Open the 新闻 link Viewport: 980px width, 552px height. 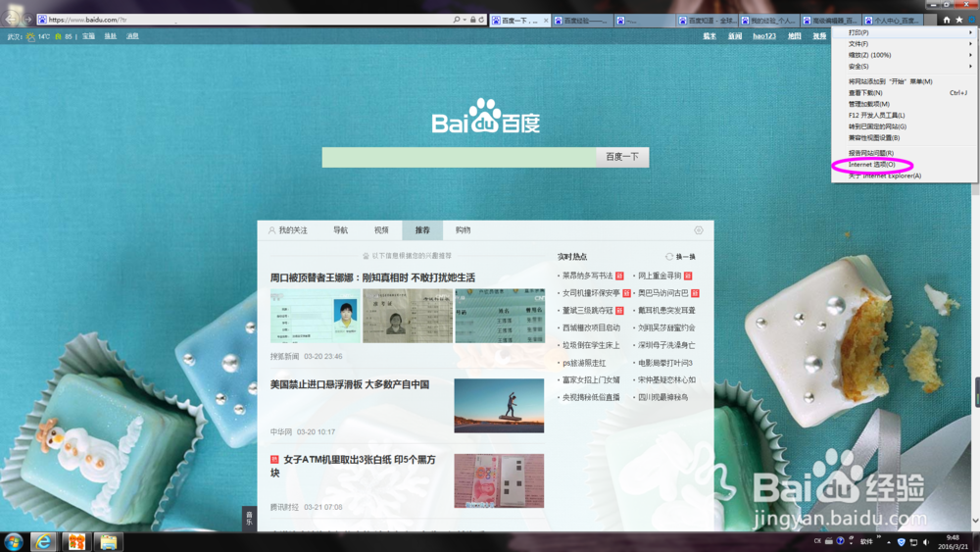coord(735,36)
